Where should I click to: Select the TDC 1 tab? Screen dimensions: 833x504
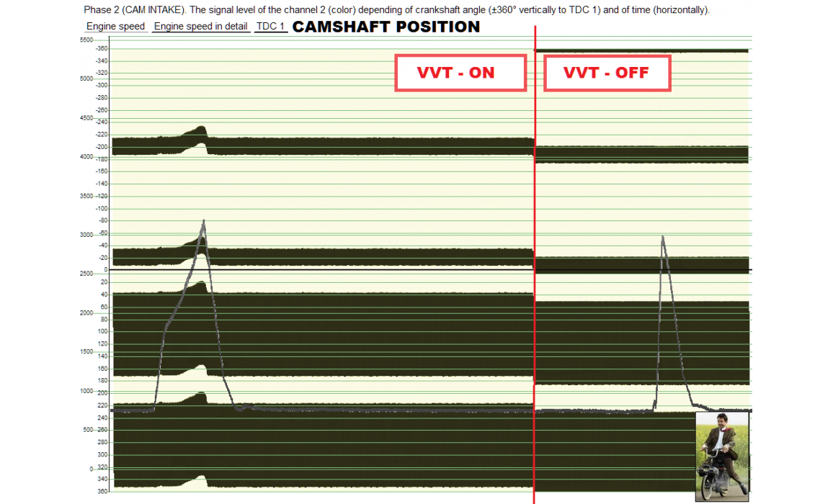271,27
